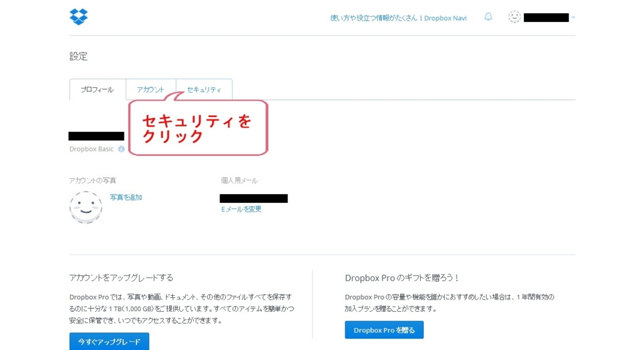The width and height of the screenshot is (644, 350).
Task: Click the Dropbox logo
Action: (x=79, y=17)
